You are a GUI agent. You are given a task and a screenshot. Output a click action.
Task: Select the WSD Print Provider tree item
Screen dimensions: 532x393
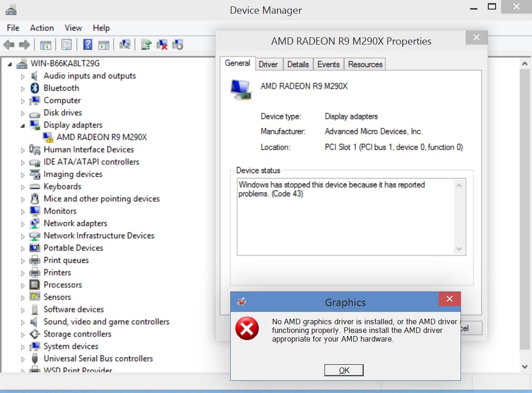(x=78, y=370)
